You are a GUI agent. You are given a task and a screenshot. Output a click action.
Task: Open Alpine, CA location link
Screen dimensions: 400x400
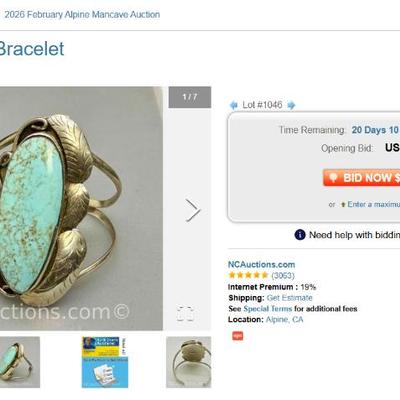(x=284, y=320)
